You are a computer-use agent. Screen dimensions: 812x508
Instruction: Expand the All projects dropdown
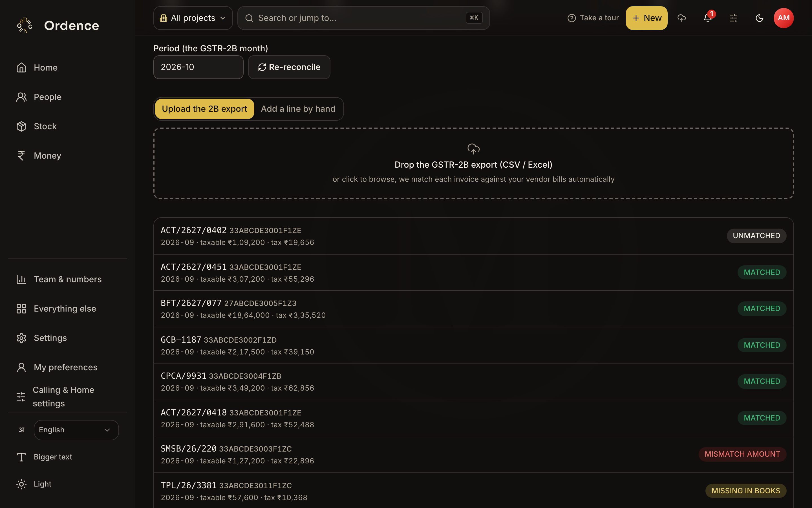pos(193,18)
